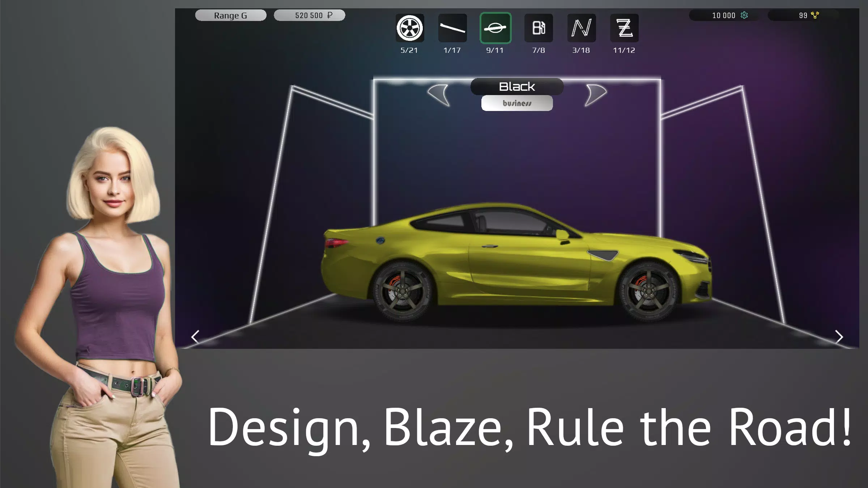This screenshot has width=868, height=488.
Task: Expand the Range G car category
Action: pos(231,15)
